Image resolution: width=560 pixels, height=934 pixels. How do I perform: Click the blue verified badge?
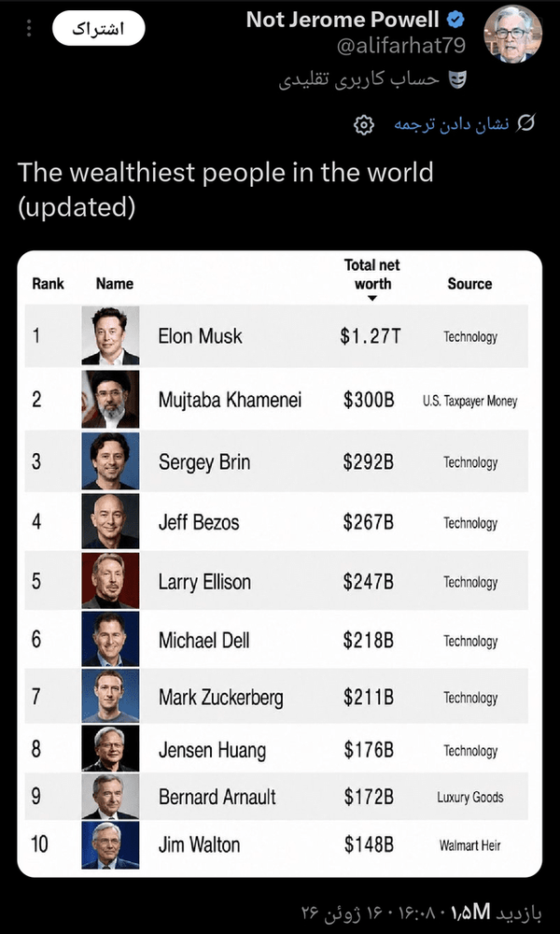[x=455, y=21]
